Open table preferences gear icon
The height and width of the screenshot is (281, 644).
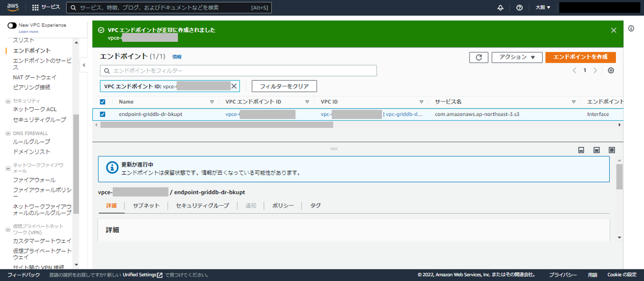click(611, 70)
